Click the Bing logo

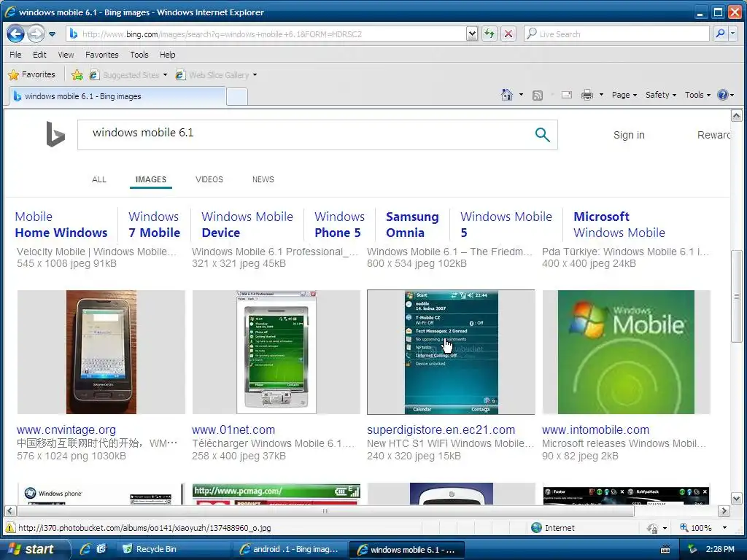point(55,134)
